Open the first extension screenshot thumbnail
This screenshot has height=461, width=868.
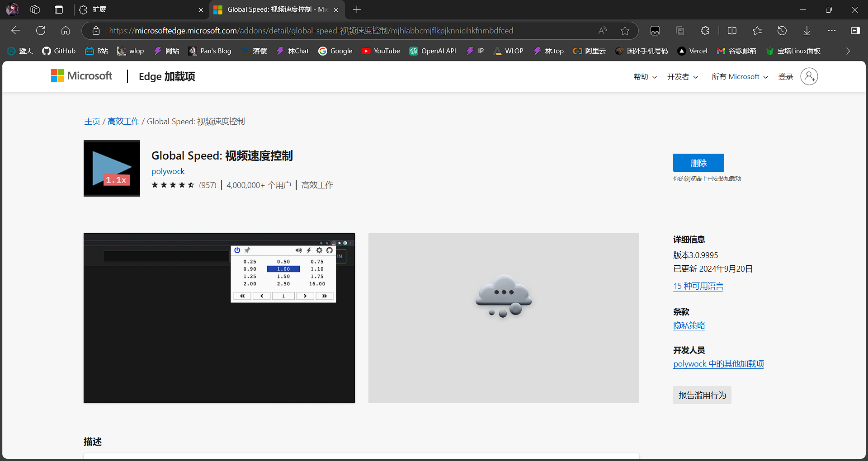219,318
